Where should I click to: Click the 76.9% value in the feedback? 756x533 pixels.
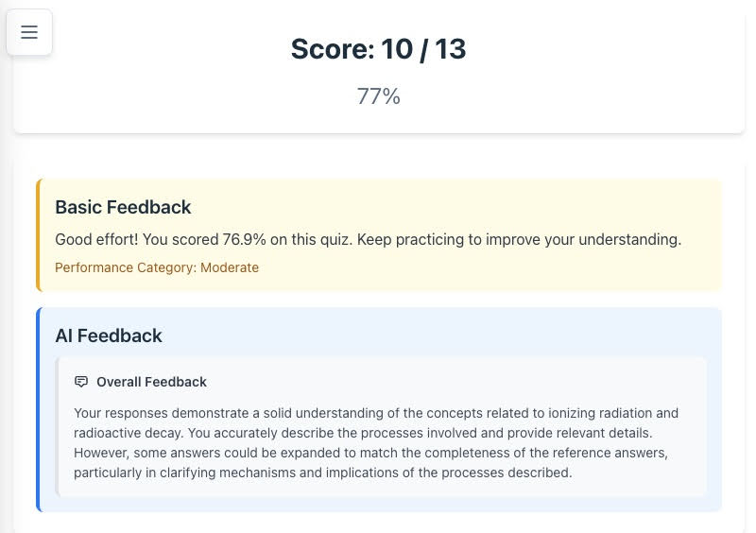[x=244, y=239]
